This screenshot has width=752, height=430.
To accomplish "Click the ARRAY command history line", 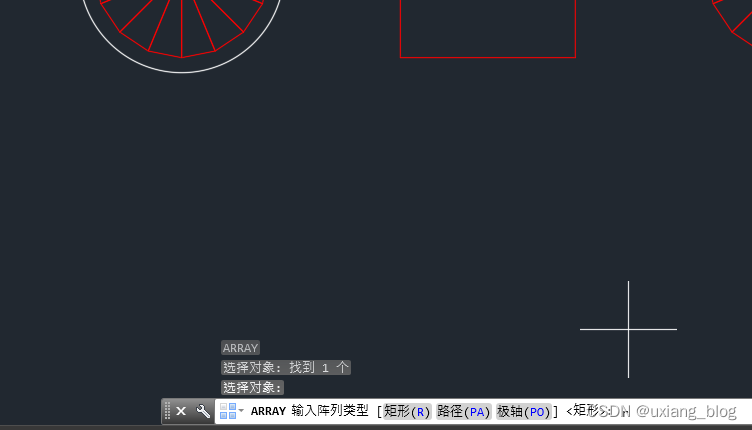I will [240, 348].
